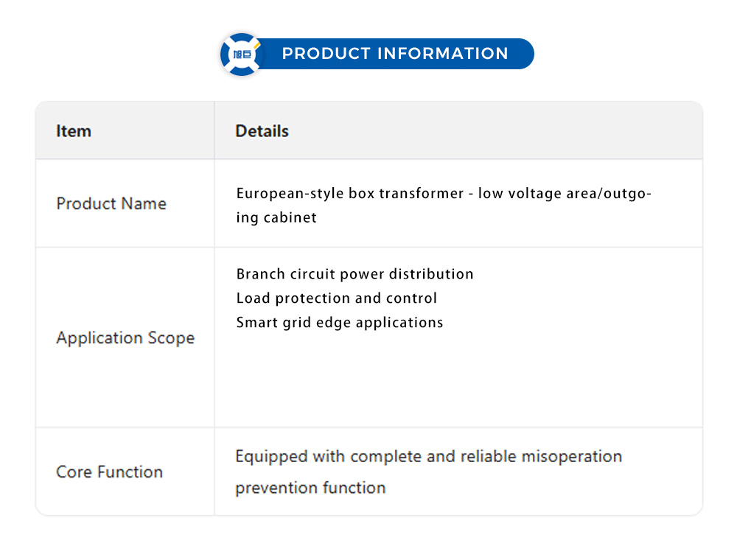Screen dimensions: 737x560
Task: Click the Core Function row label
Action: pyautogui.click(x=109, y=472)
